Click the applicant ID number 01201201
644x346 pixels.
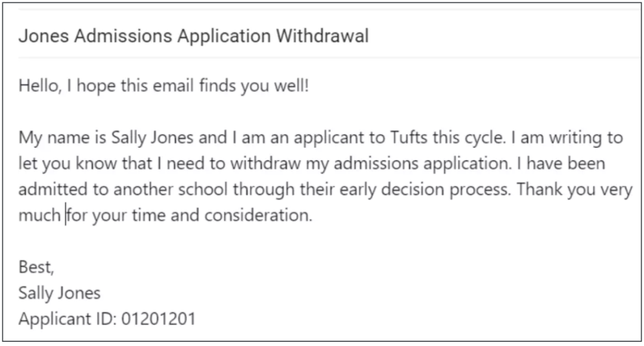159,319
